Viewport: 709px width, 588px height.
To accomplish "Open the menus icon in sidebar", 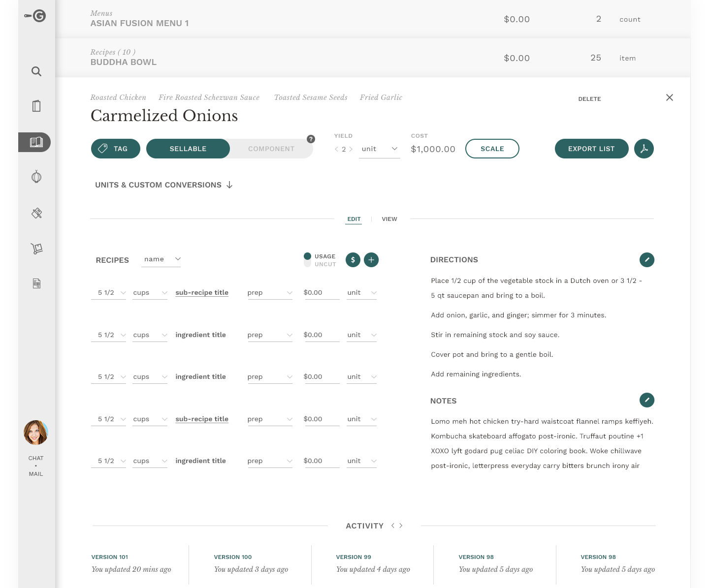I will [x=36, y=106].
